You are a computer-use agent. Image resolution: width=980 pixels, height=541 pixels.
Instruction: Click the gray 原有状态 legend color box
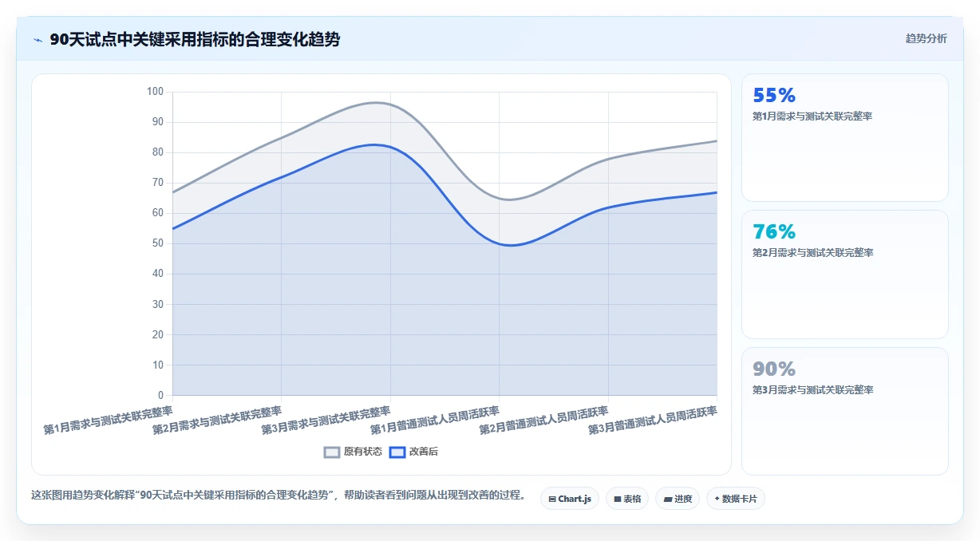click(x=332, y=452)
